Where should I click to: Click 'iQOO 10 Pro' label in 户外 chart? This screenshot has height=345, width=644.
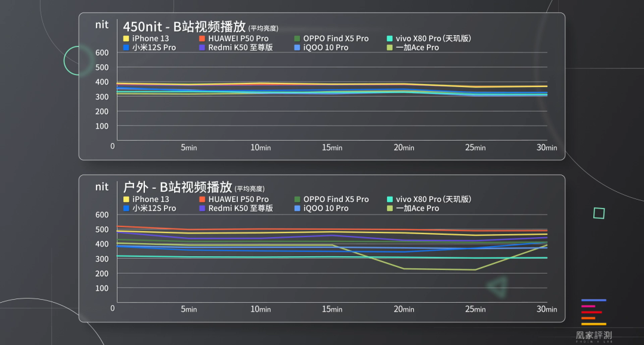[x=326, y=209]
